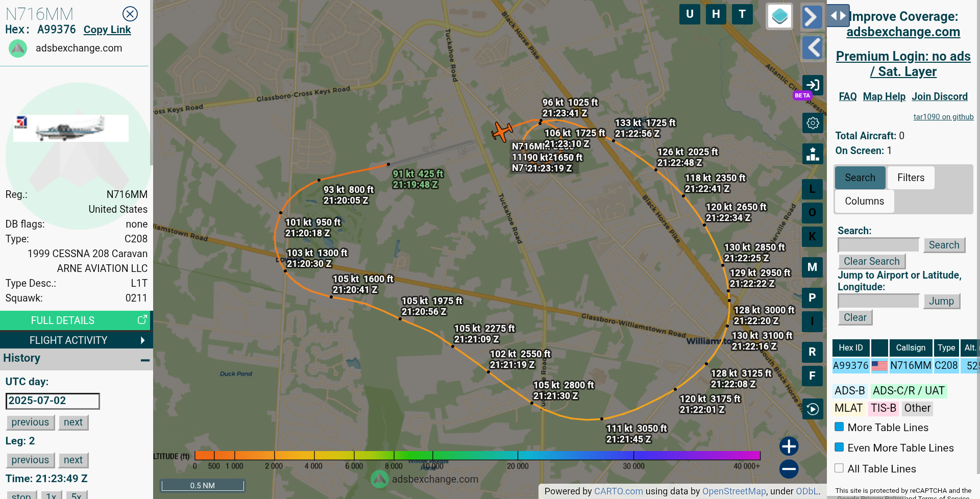Click the Jump to Airport input field

click(878, 301)
